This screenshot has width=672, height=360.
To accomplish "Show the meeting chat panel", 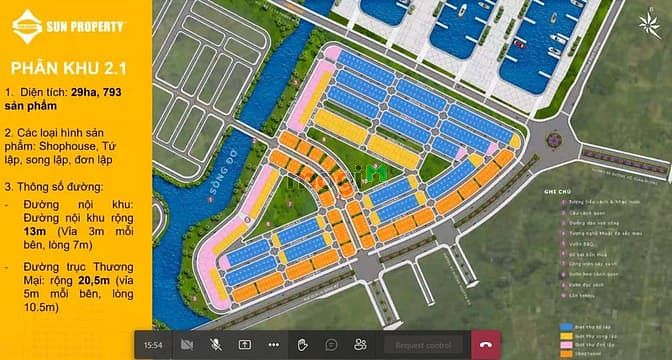I will [x=331, y=345].
